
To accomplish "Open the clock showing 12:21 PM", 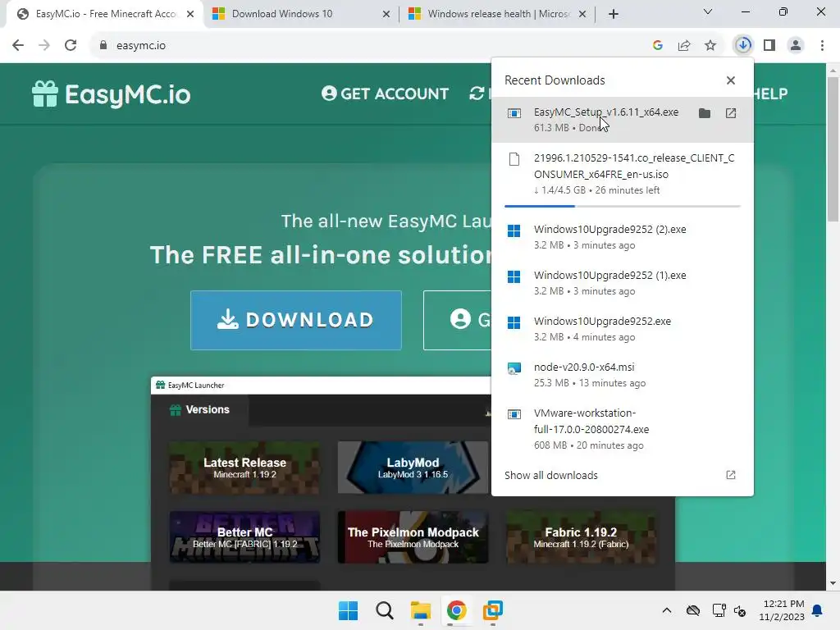I will (782, 610).
